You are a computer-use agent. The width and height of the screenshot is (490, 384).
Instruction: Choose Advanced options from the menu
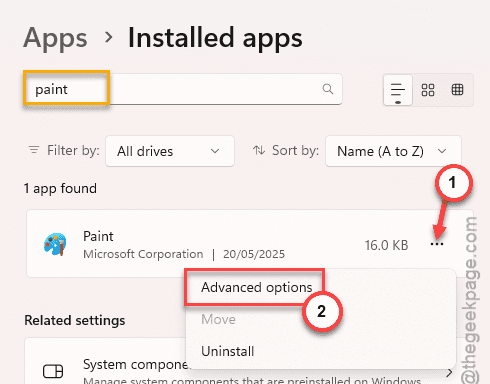(x=256, y=287)
